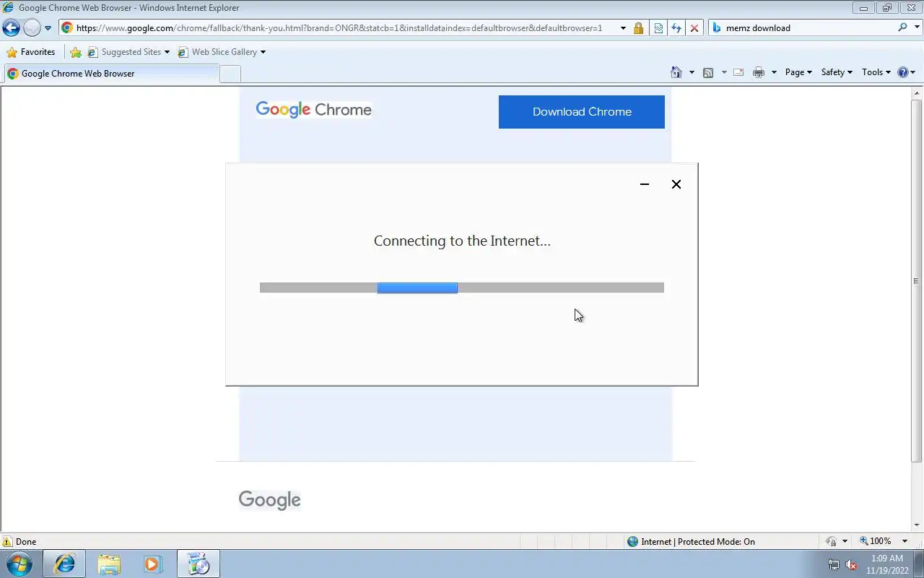924x578 pixels.
Task: Click Internet Explorer taskbar icon
Action: tap(64, 564)
